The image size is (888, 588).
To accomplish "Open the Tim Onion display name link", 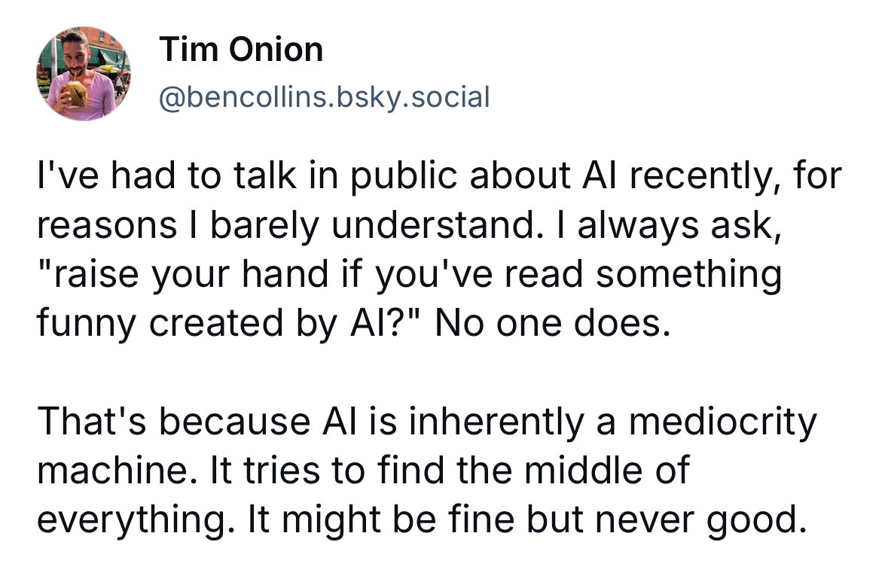I will [241, 50].
